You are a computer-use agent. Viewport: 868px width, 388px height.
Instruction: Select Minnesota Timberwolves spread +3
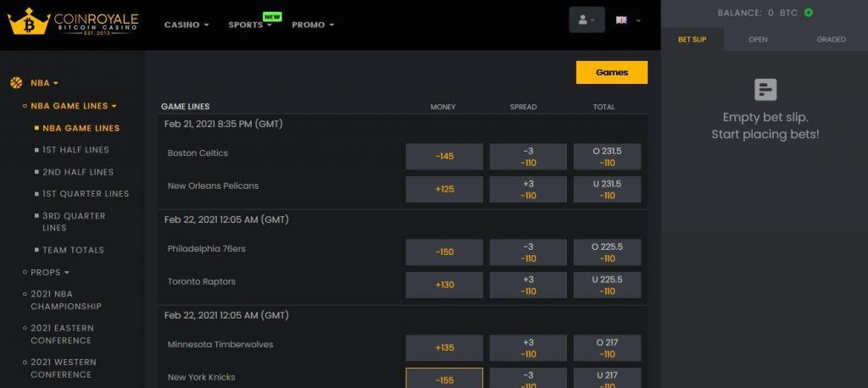(x=528, y=348)
